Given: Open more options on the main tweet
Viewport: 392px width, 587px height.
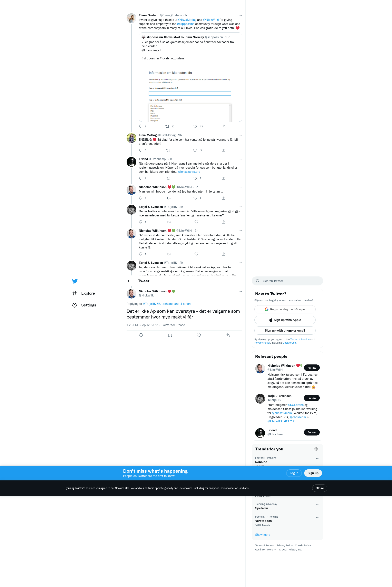Looking at the screenshot, I should tap(240, 291).
